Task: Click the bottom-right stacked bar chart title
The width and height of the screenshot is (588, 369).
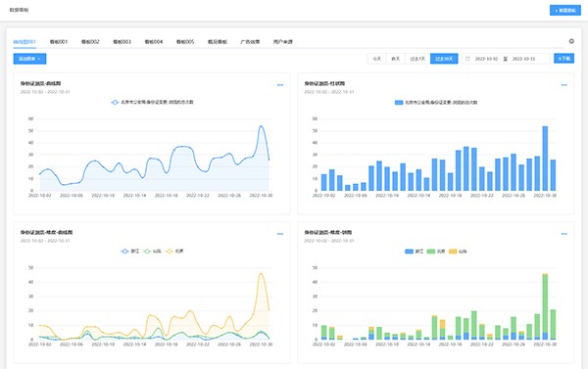Action: 327,232
